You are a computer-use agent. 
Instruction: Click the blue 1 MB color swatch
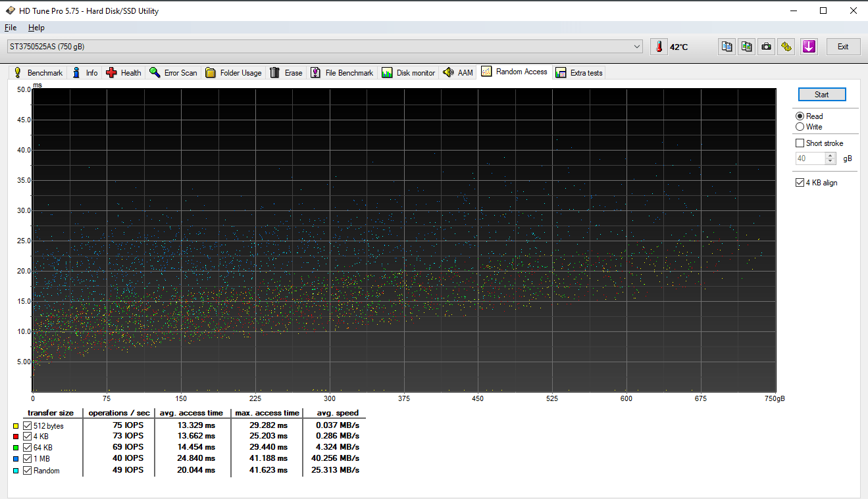point(16,459)
